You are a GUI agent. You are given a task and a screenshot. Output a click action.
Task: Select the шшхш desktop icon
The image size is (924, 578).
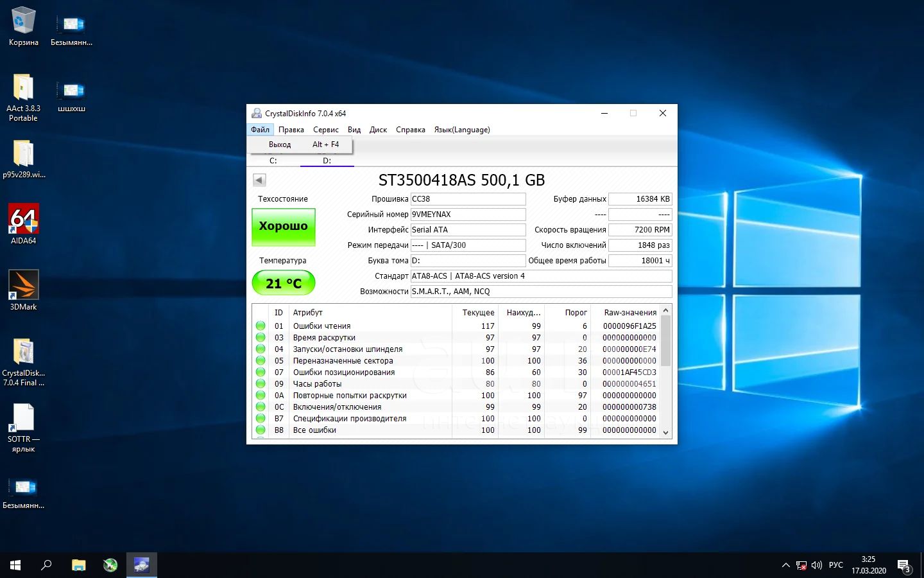click(71, 96)
